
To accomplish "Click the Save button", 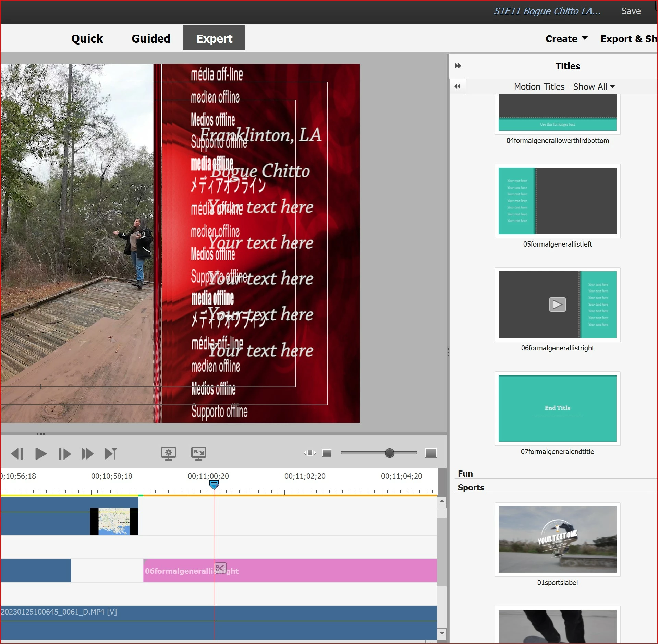I will pos(631,11).
